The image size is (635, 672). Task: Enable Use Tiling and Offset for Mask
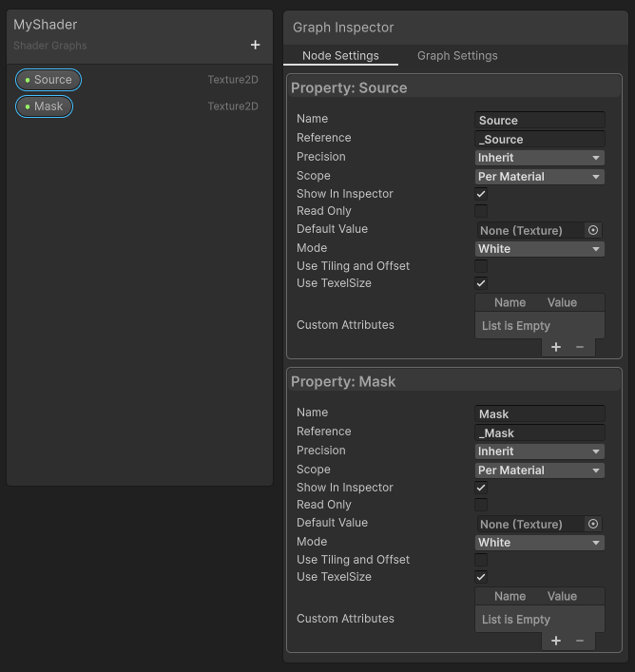(481, 560)
